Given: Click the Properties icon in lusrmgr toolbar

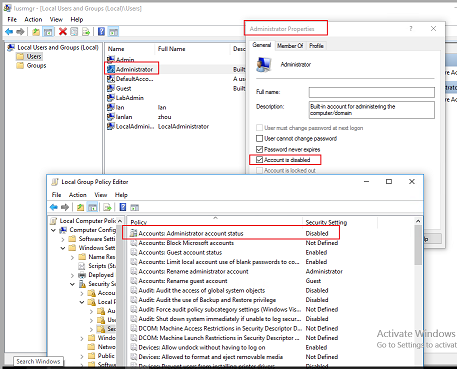Looking at the screenshot, I should pos(74,32).
